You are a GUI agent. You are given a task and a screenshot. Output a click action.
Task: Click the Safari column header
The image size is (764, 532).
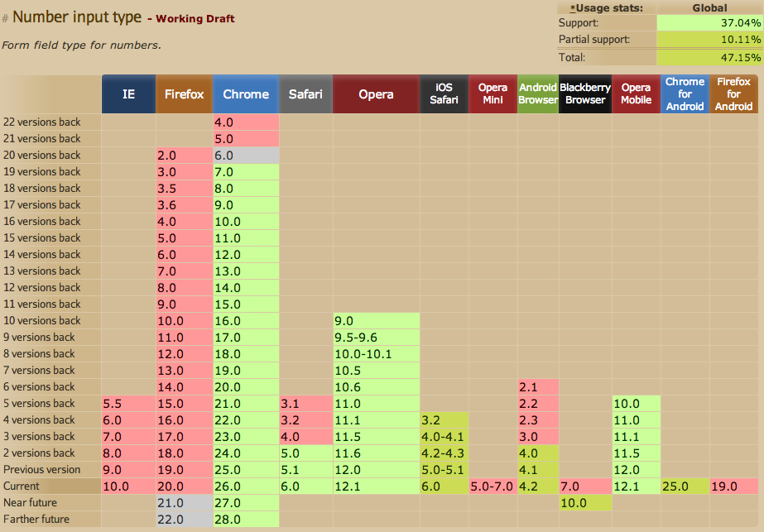pos(306,94)
